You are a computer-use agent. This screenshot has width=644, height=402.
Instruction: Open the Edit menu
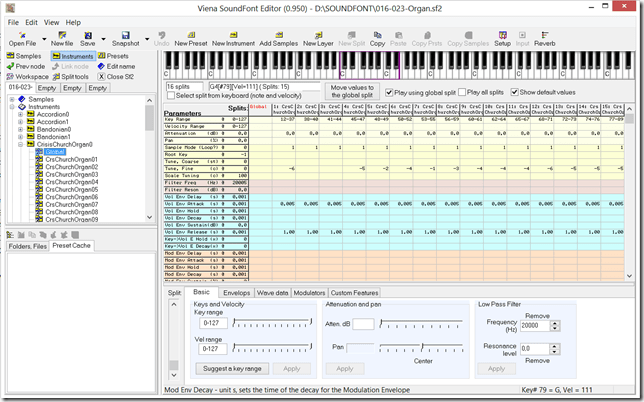click(x=31, y=21)
